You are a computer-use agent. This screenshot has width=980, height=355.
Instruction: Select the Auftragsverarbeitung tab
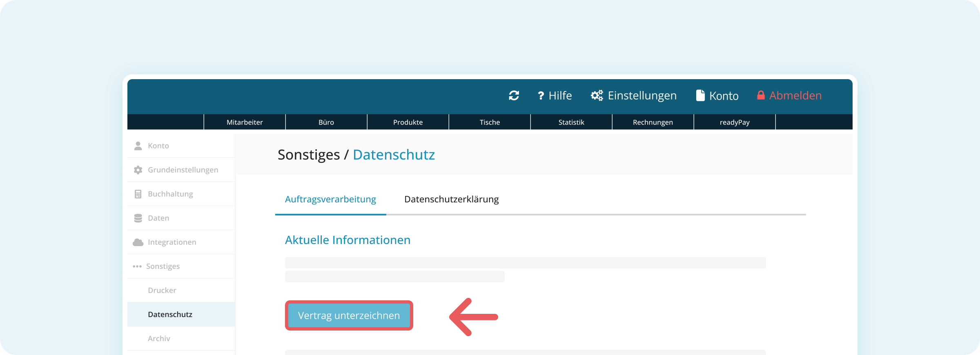click(x=330, y=199)
